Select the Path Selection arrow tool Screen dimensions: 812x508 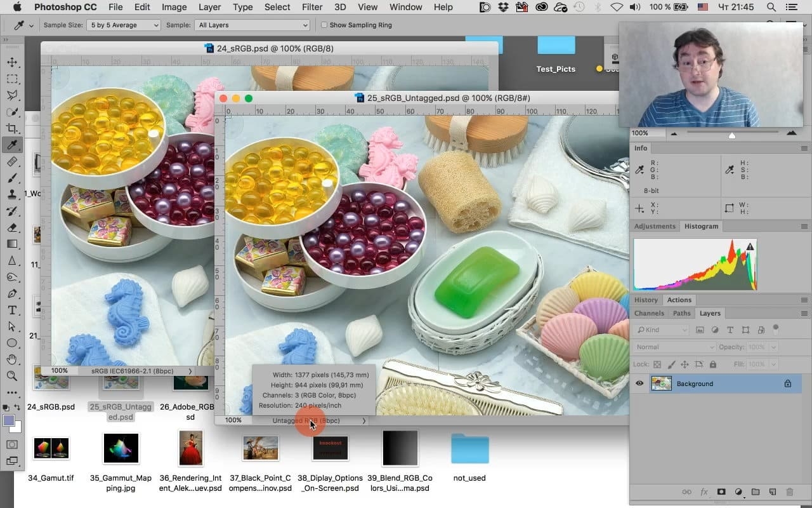(x=12, y=326)
